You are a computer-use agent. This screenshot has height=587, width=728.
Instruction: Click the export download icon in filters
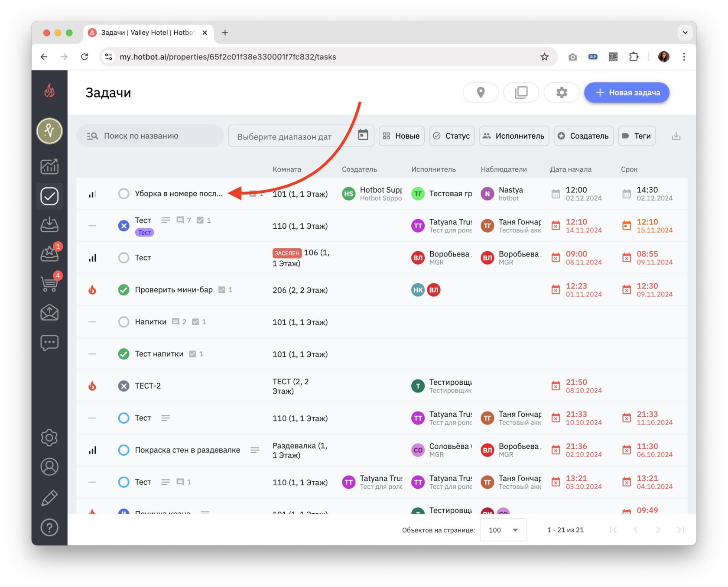pyautogui.click(x=676, y=136)
